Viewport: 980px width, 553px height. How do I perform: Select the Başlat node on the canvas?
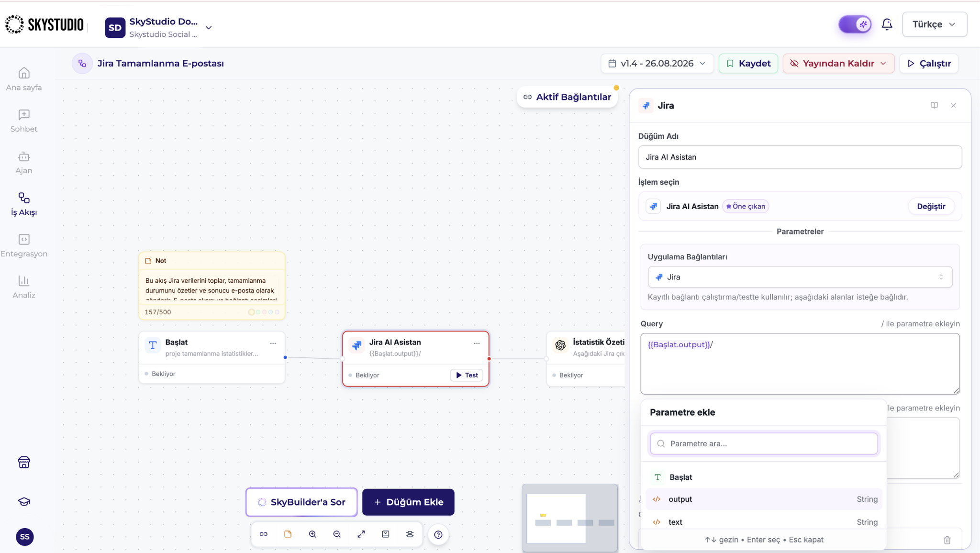tap(212, 357)
